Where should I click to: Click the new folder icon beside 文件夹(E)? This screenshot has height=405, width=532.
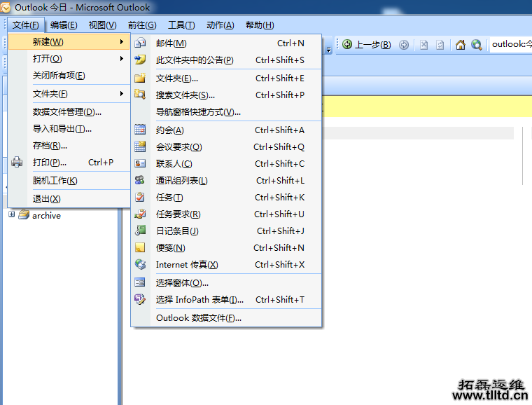coord(140,78)
